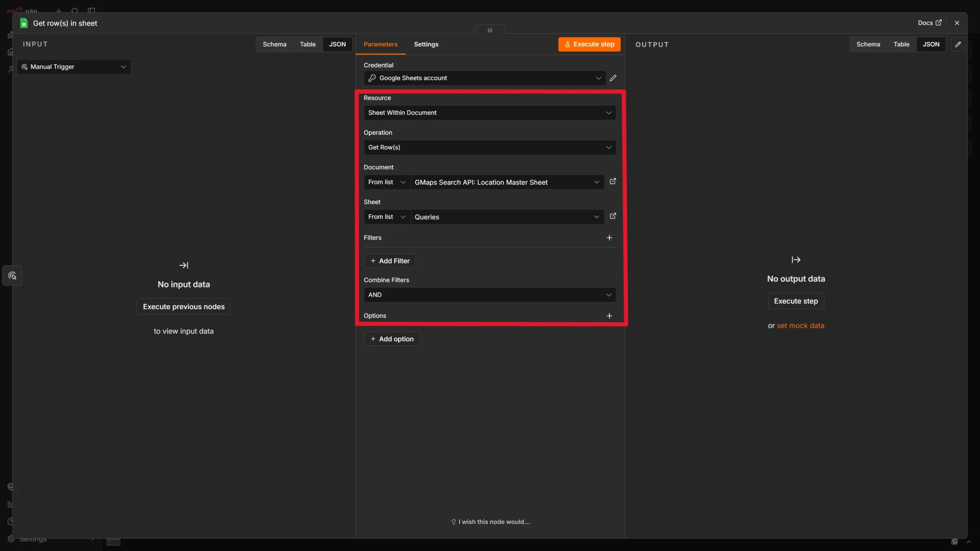Click the manual trigger floating side button
The image size is (980, 551).
[x=12, y=275]
